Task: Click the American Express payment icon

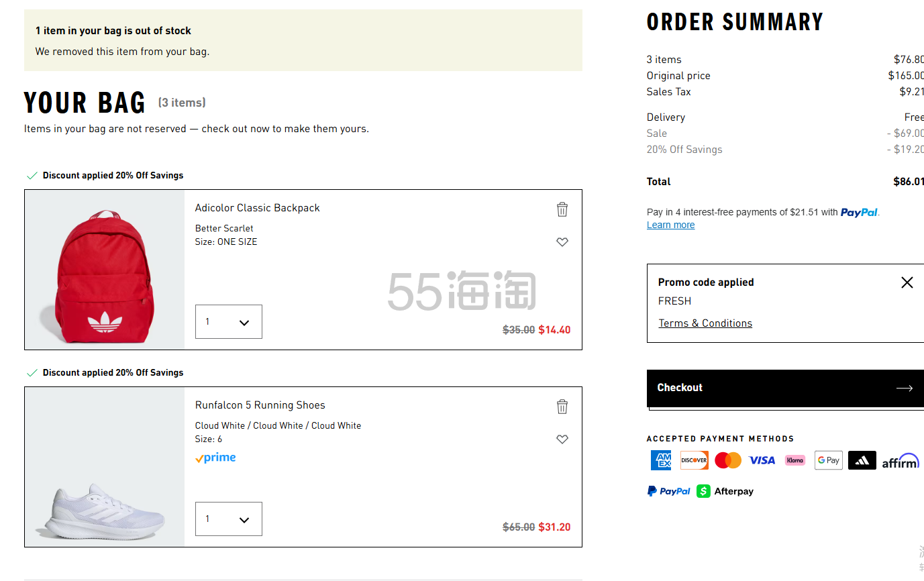Action: point(661,460)
